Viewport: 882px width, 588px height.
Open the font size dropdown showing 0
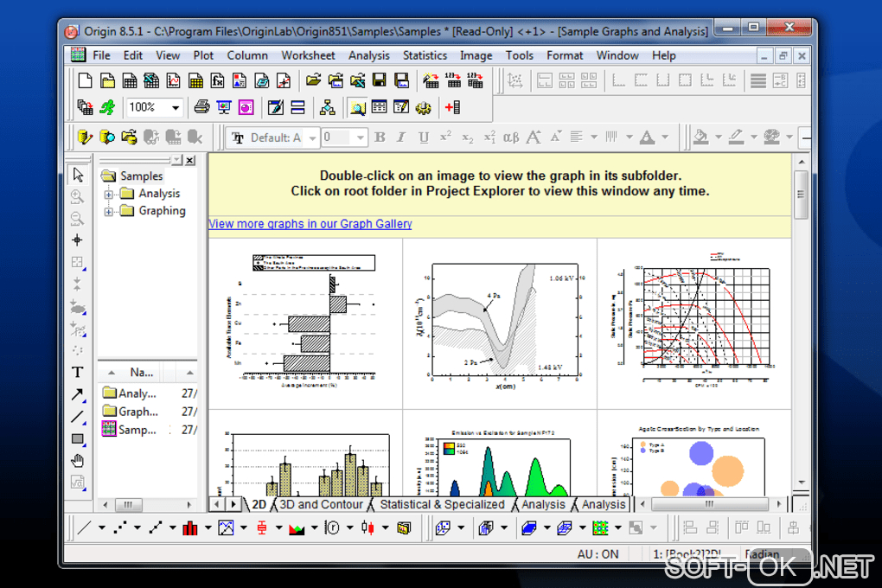click(360, 137)
